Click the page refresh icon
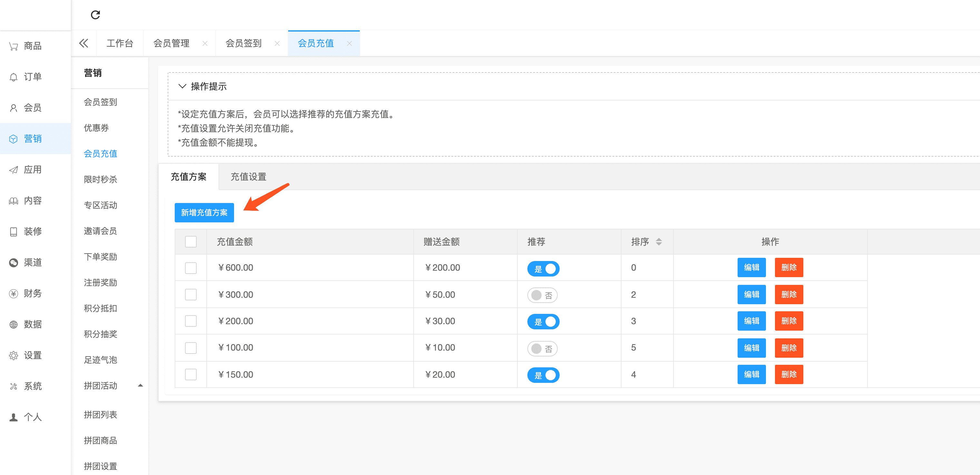The image size is (980, 475). pyautogui.click(x=95, y=15)
